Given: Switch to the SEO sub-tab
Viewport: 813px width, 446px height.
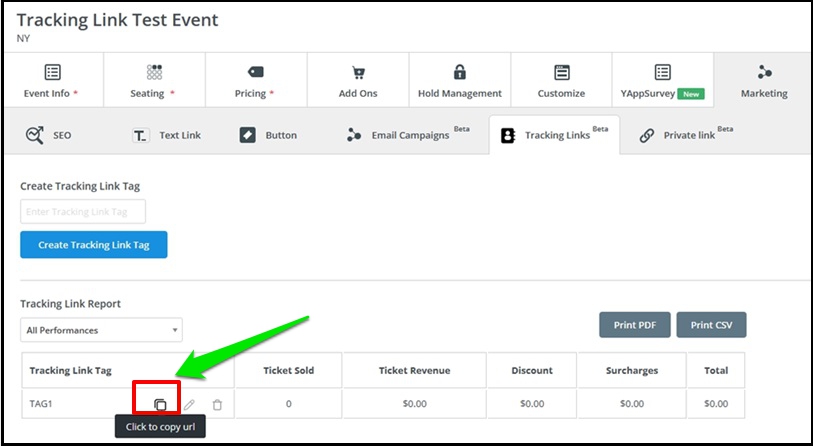Looking at the screenshot, I should pyautogui.click(x=49, y=135).
